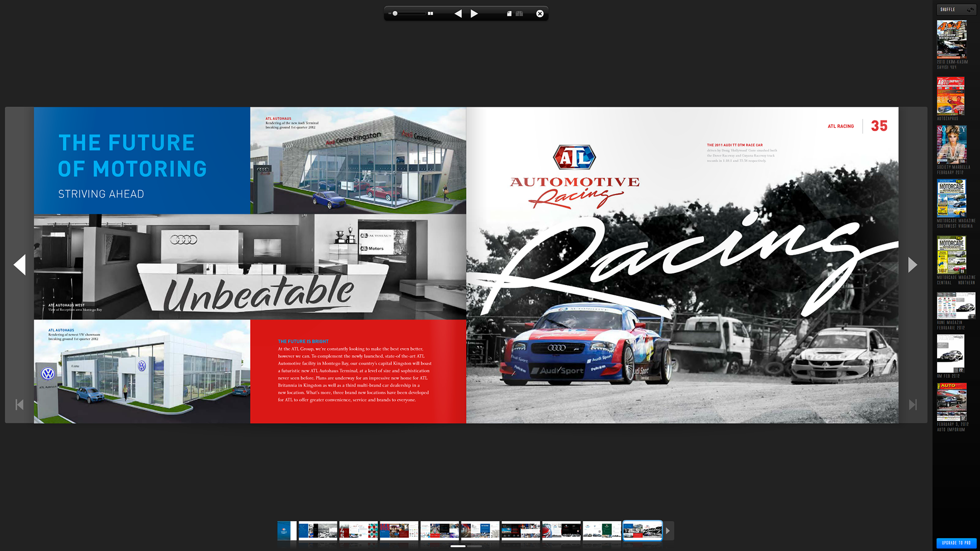Click 'ATL Racing' section label
Viewport: 980px width, 551px height.
841,126
